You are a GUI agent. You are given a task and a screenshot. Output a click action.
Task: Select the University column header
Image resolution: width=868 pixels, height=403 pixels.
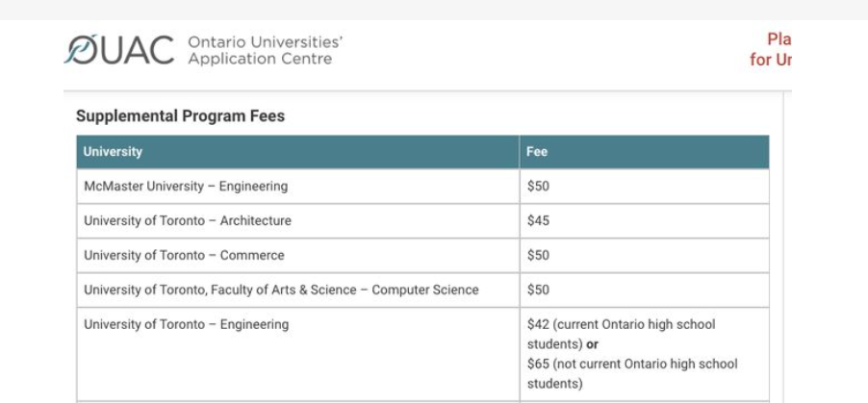[113, 152]
